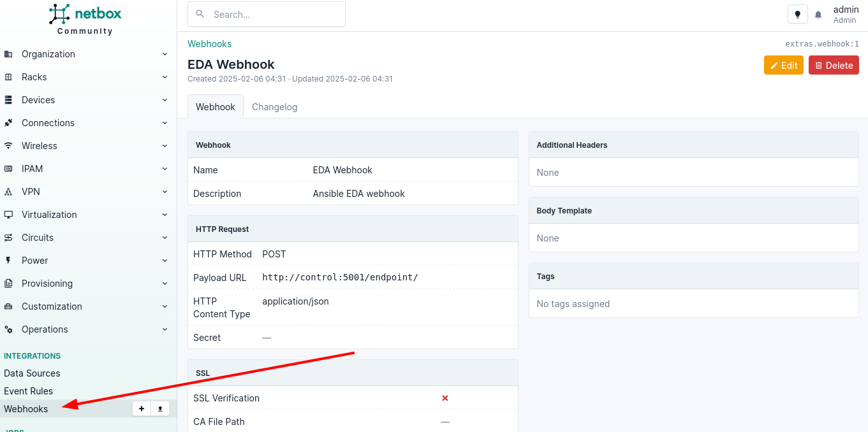868x432 pixels.
Task: Open notifications bell icon
Action: (818, 15)
